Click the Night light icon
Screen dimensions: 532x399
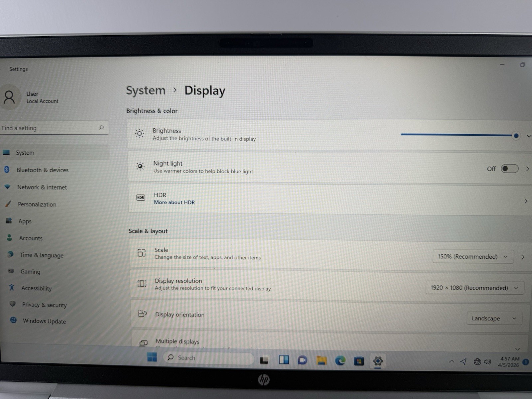click(140, 166)
